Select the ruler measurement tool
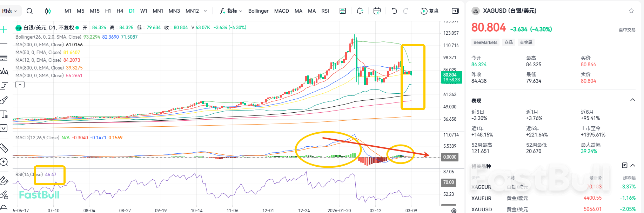Screen dimensions: 644x213 [x=4, y=148]
